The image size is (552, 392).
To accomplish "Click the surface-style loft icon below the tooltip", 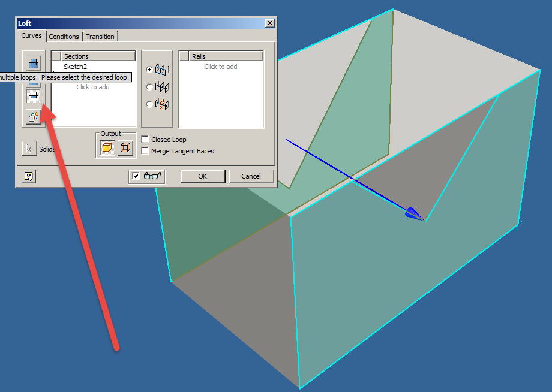I will tap(34, 96).
